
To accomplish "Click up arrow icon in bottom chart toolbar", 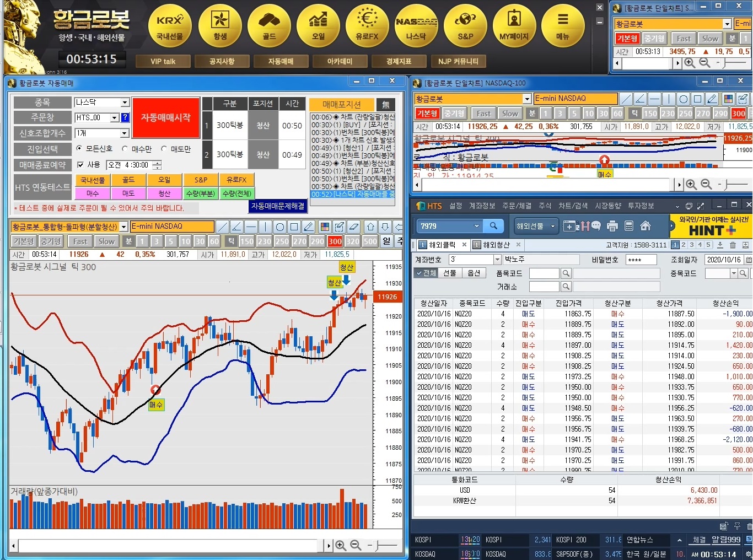I will [x=370, y=227].
